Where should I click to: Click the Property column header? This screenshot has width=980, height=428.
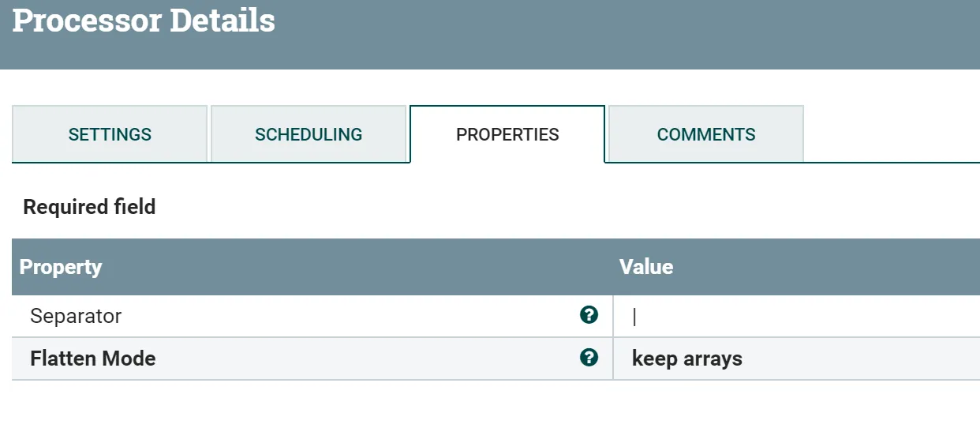(x=61, y=267)
